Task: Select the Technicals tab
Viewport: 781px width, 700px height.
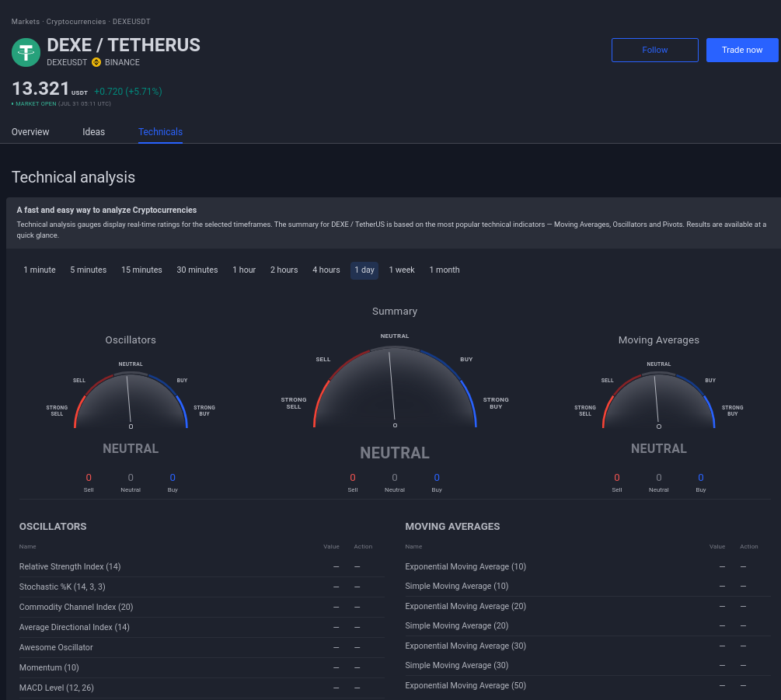Action: 160,132
